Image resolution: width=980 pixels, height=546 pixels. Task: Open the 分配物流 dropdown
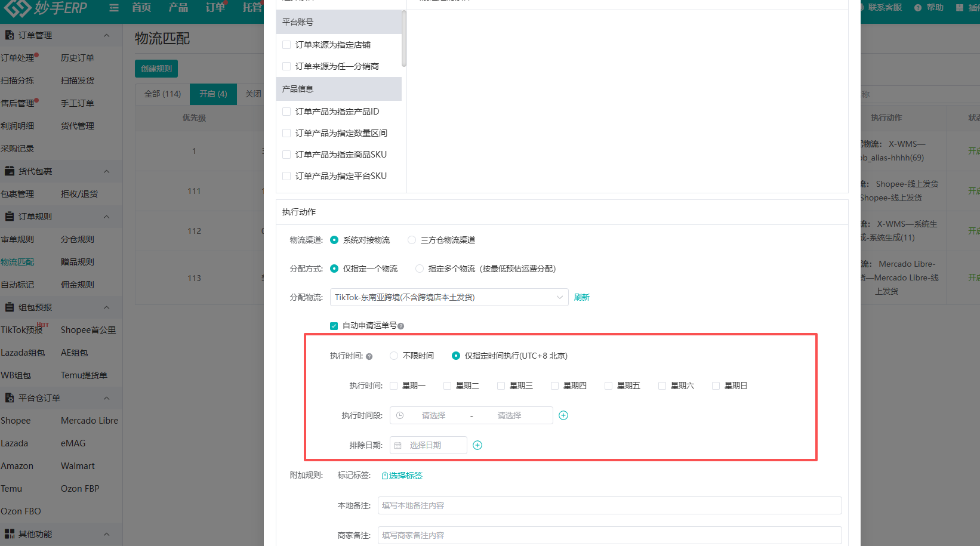tap(449, 297)
